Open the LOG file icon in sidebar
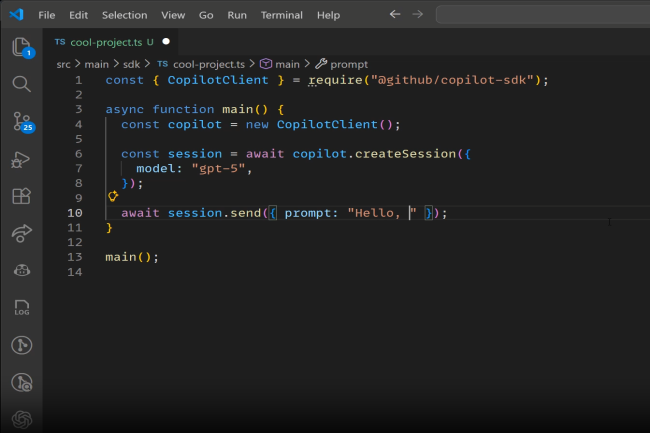The image size is (650, 433). point(21,308)
